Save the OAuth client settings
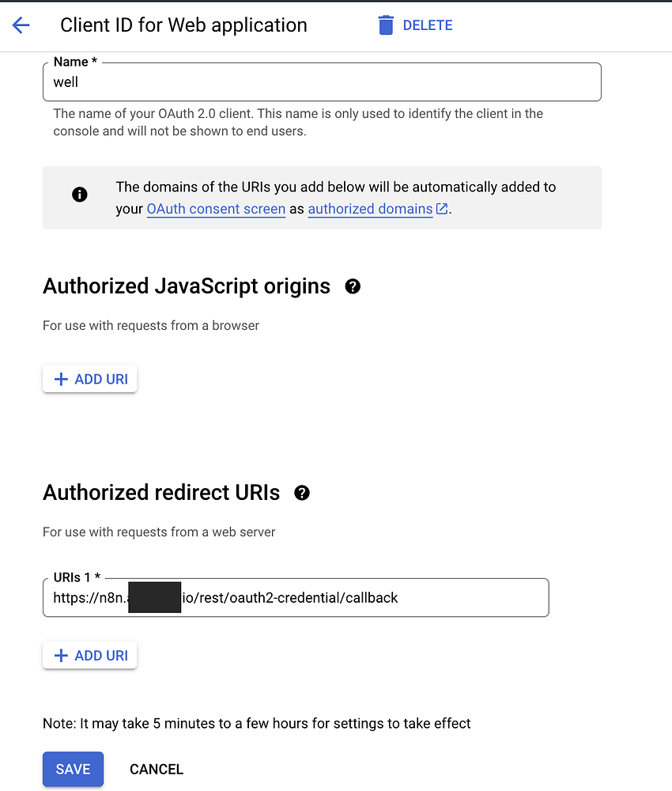This screenshot has width=672, height=791. [73, 768]
